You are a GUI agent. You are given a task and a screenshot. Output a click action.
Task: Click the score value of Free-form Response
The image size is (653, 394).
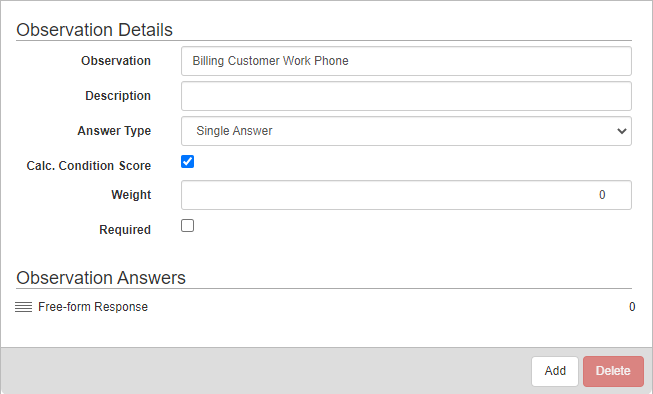click(x=632, y=307)
